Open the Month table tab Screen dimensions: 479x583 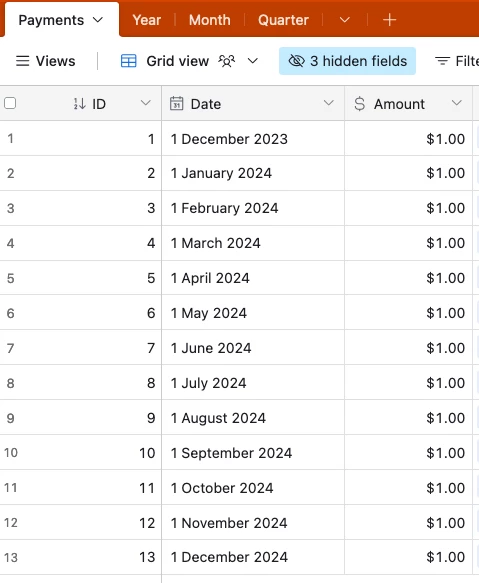click(210, 20)
